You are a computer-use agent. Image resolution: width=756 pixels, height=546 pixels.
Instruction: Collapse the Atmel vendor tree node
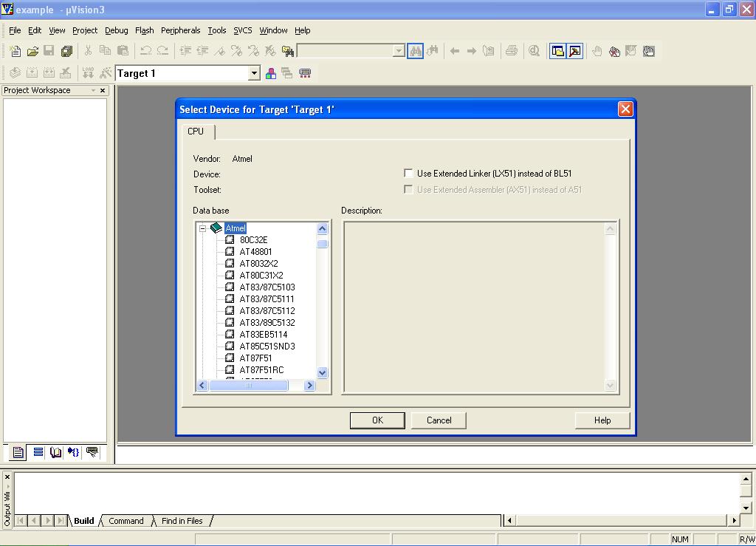coord(202,228)
